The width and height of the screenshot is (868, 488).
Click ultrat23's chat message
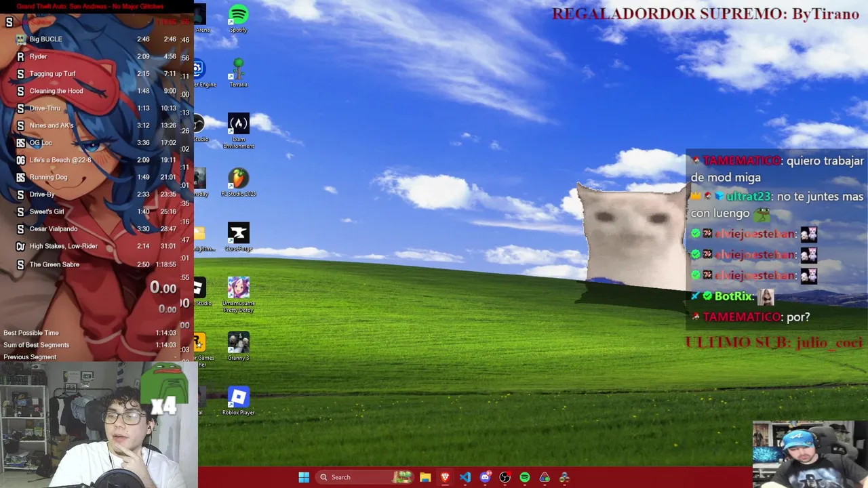click(x=777, y=205)
